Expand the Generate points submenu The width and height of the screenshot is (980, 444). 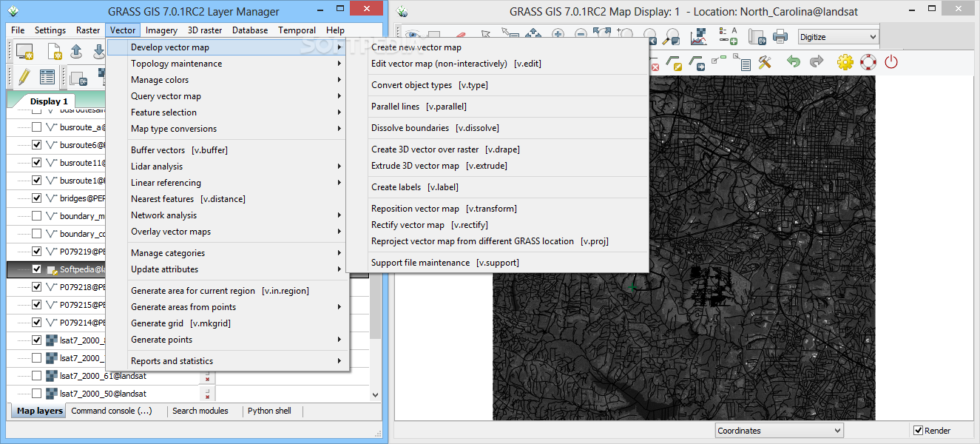click(226, 340)
